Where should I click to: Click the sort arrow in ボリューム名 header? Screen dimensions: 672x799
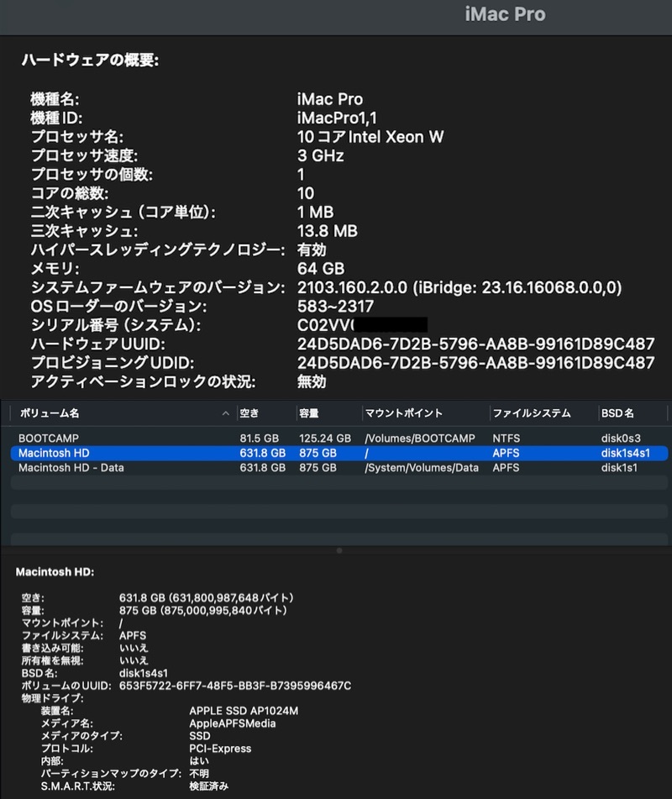[x=226, y=413]
